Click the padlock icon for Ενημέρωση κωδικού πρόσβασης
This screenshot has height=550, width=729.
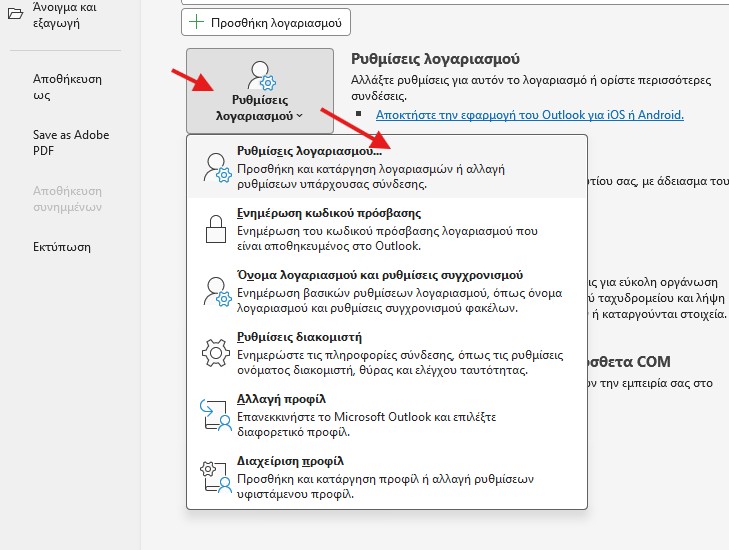tap(216, 229)
